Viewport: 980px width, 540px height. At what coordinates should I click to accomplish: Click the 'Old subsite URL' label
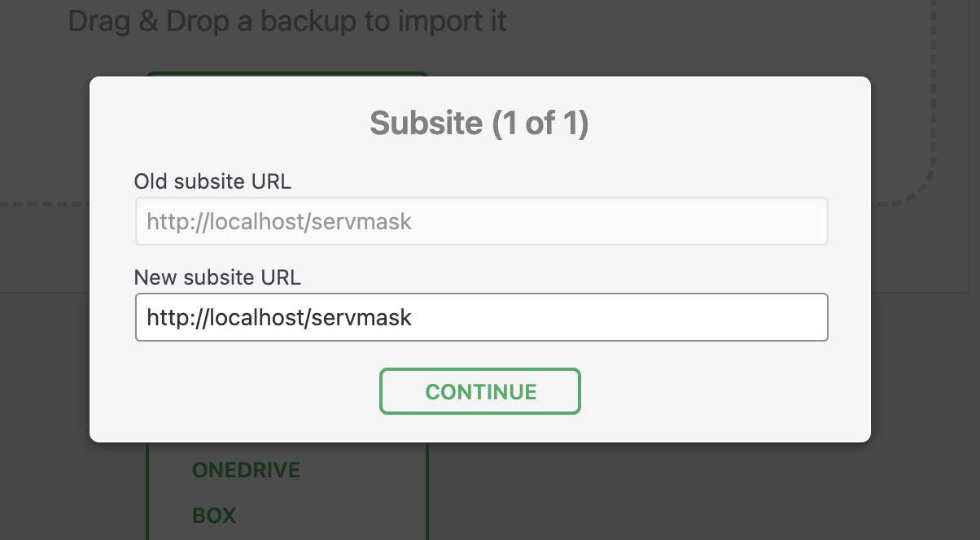(212, 181)
